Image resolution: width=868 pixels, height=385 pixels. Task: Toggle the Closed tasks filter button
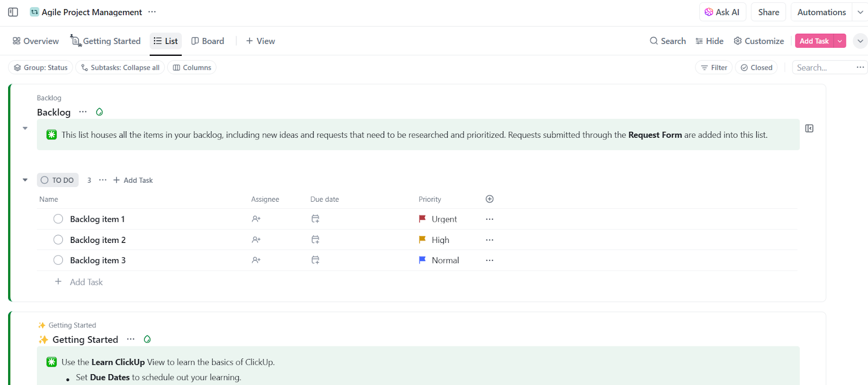(756, 68)
